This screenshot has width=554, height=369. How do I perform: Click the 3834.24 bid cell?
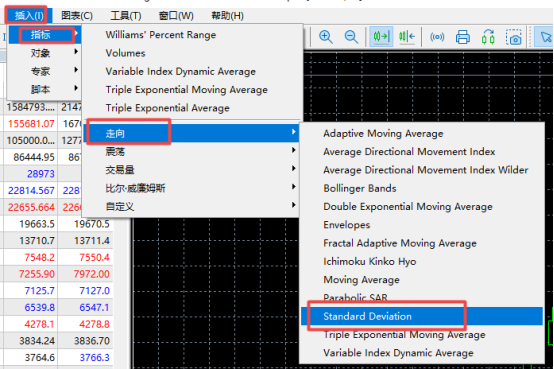[37, 341]
